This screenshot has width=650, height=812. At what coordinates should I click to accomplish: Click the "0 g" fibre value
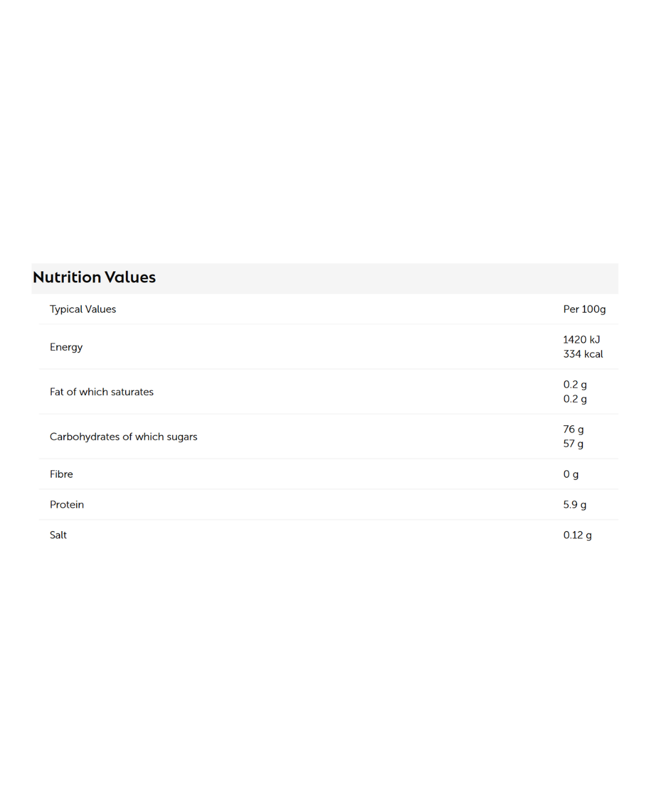pos(571,475)
